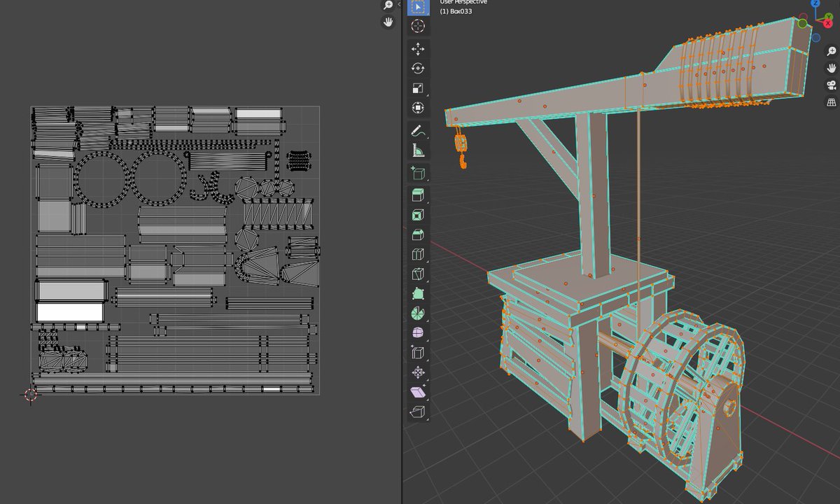
Task: Select the Extrude Region tool
Action: point(418,195)
